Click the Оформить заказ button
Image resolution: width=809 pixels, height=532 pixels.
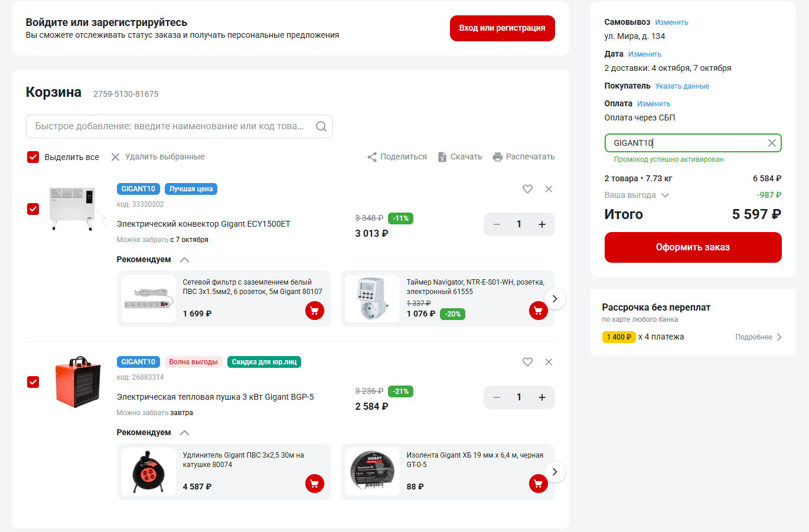click(693, 247)
